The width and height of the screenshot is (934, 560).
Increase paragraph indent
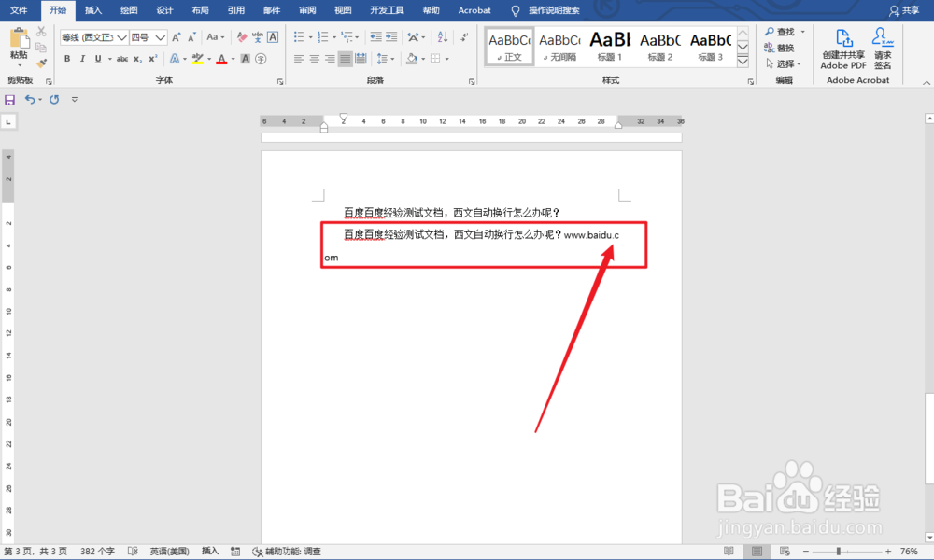pyautogui.click(x=391, y=37)
